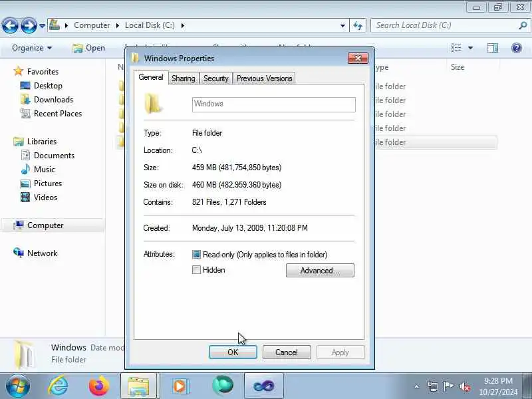Toggle the Hidden checkbox
Image resolution: width=532 pixels, height=399 pixels.
[x=196, y=270]
